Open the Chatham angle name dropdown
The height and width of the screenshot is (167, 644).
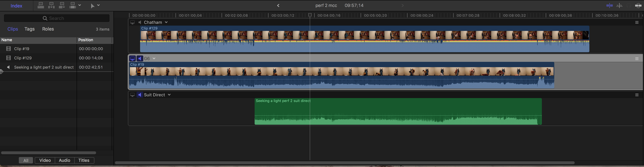[x=166, y=22]
